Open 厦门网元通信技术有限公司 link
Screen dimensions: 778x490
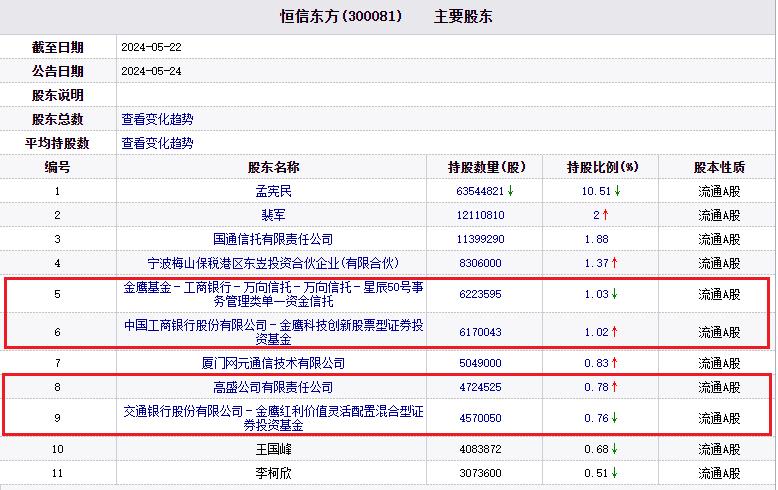[x=273, y=364]
